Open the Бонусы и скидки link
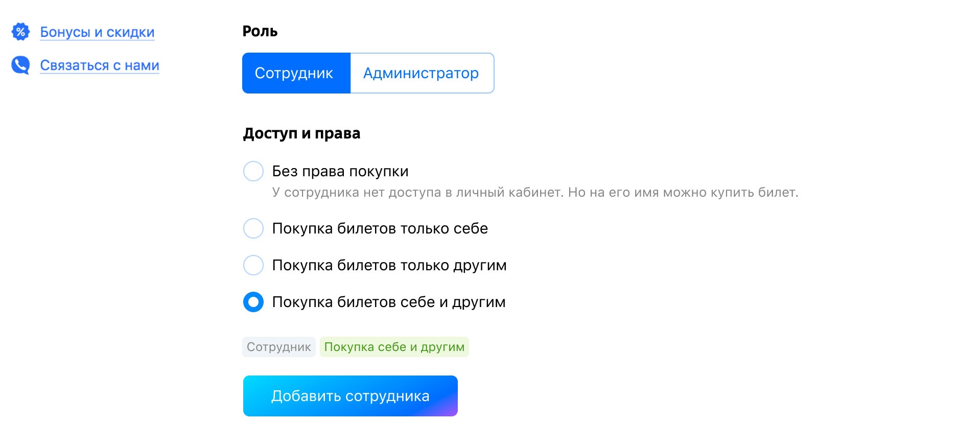The height and width of the screenshot is (445, 980). 97,32
